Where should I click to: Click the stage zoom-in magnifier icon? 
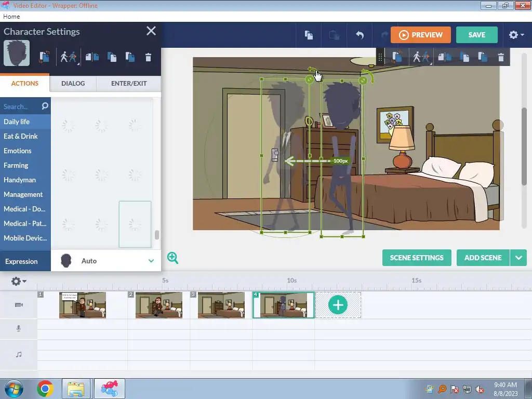172,258
